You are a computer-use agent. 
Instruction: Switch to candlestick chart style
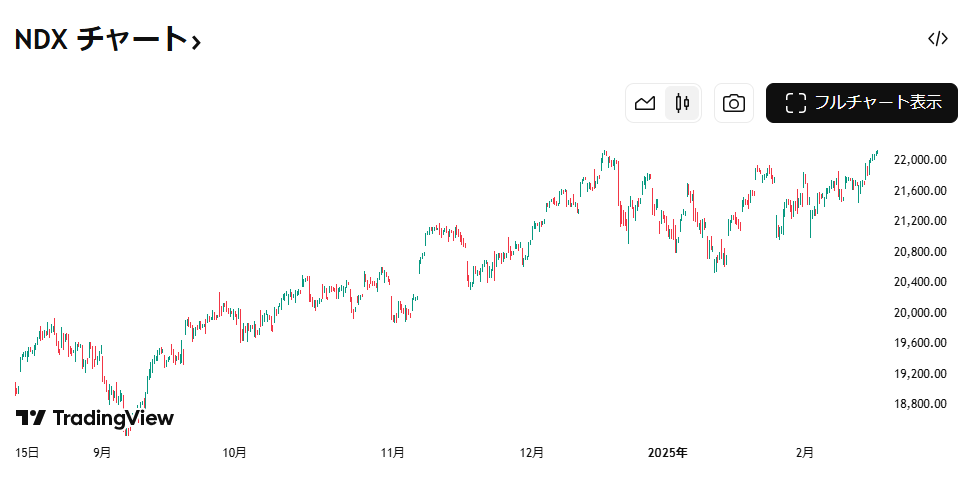tap(682, 103)
